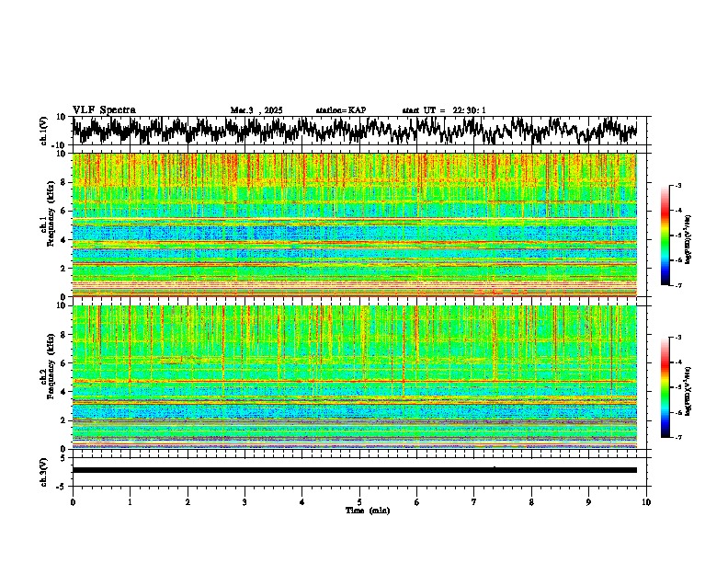Click the "ch.1(V)" waveform axis label
728x563 pixels.
[x=44, y=131]
